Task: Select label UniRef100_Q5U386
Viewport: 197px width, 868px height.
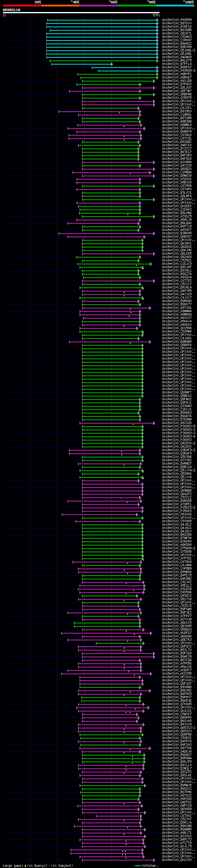Action: tap(177, 457)
